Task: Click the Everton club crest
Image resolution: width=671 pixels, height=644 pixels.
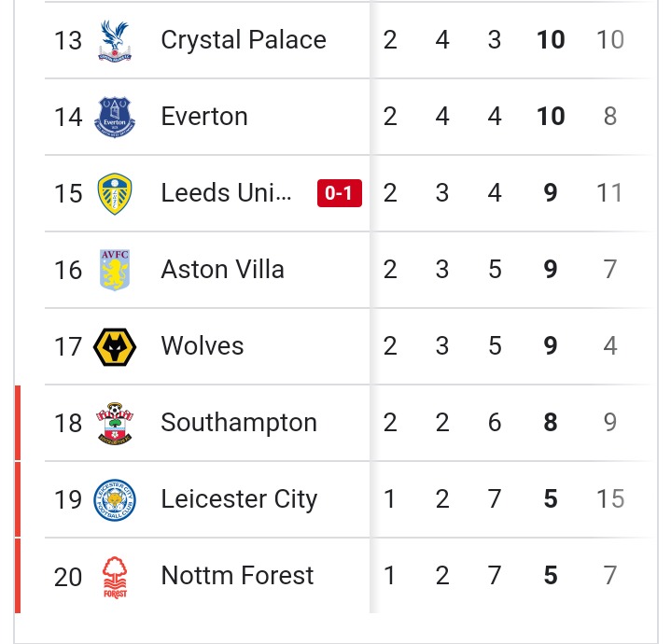Action: coord(115,117)
